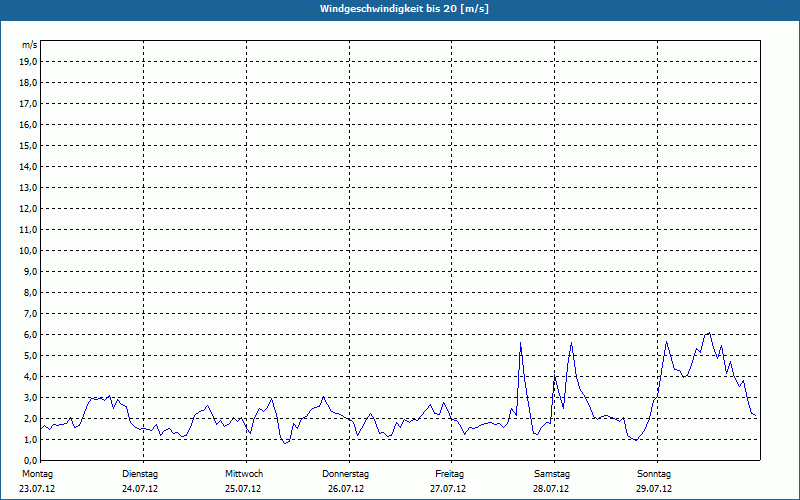
Task: Click the Freitag day label
Action: click(x=449, y=474)
